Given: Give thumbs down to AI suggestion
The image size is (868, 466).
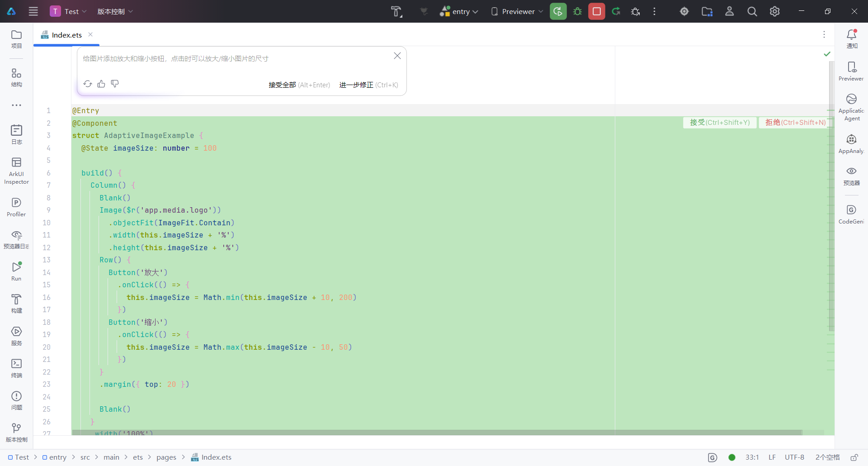Looking at the screenshot, I should [x=115, y=84].
